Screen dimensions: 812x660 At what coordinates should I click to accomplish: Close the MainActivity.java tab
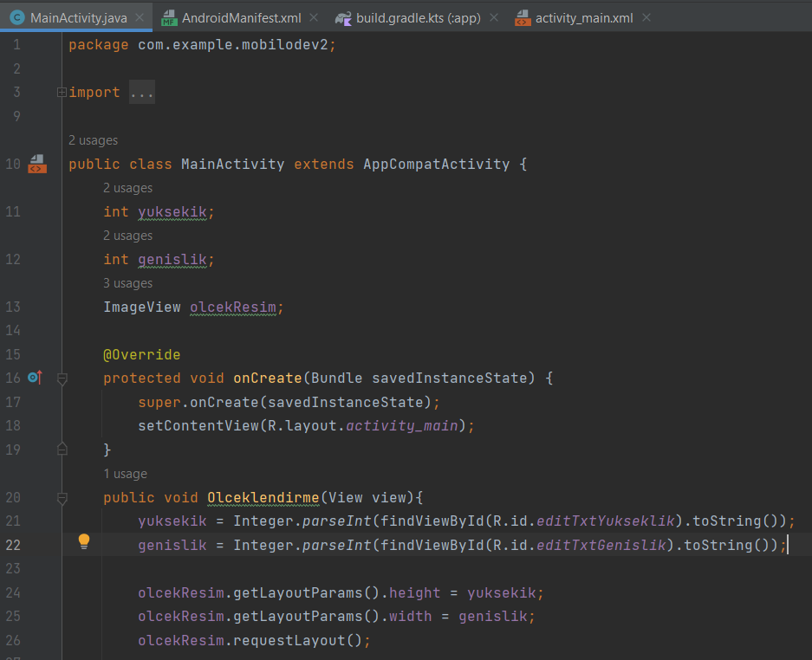(x=140, y=17)
